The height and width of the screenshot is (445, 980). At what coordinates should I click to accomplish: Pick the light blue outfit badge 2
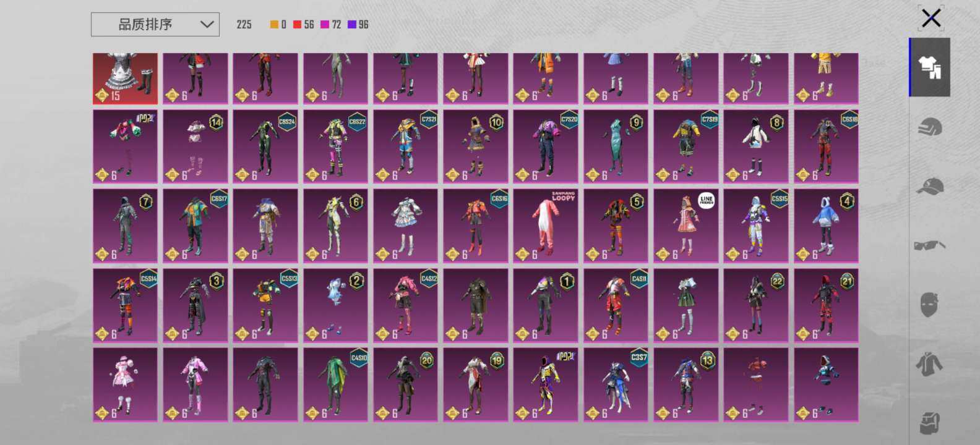tap(335, 305)
